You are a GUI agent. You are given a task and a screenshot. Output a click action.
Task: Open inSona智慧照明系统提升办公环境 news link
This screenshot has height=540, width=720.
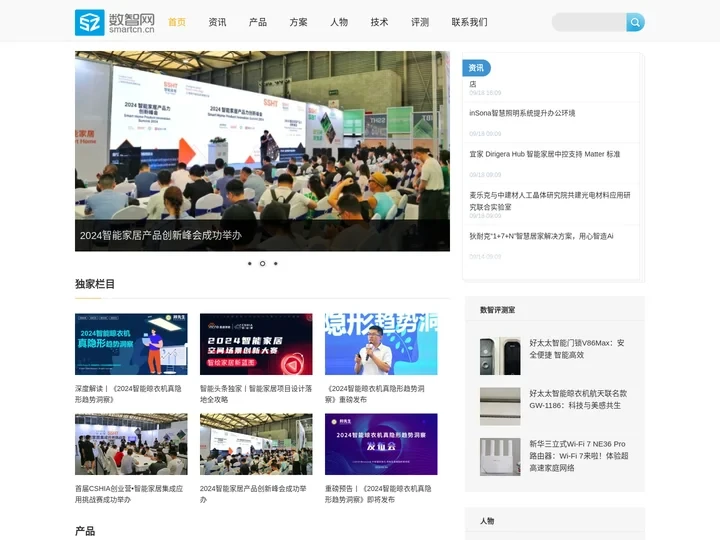(x=522, y=113)
